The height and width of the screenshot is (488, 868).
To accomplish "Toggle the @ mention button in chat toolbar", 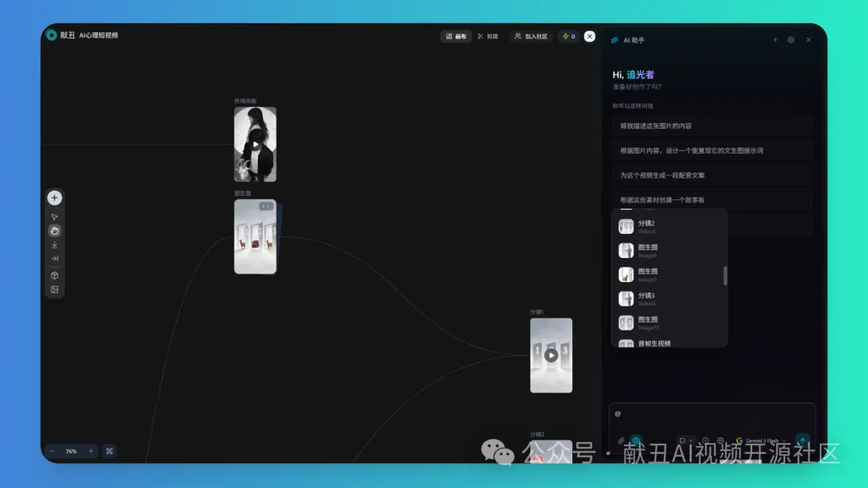I will point(636,441).
